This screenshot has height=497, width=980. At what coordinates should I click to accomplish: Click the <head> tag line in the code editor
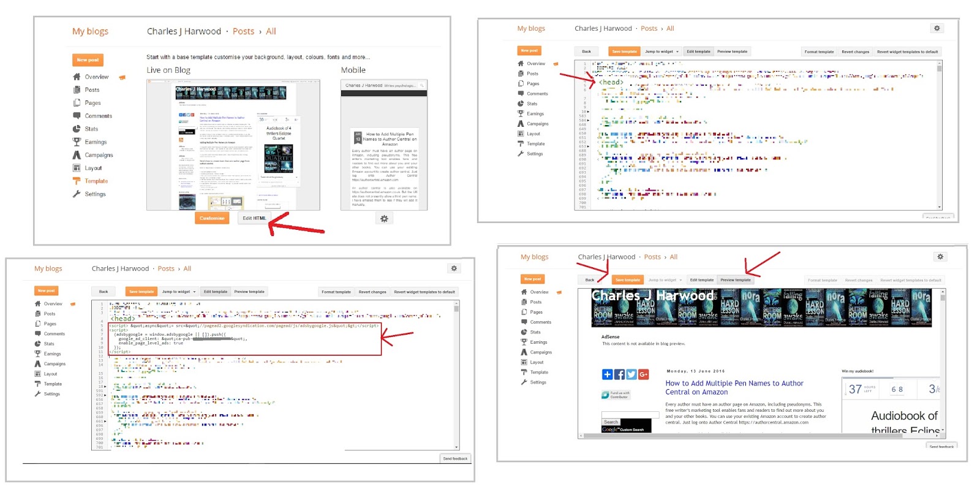611,82
